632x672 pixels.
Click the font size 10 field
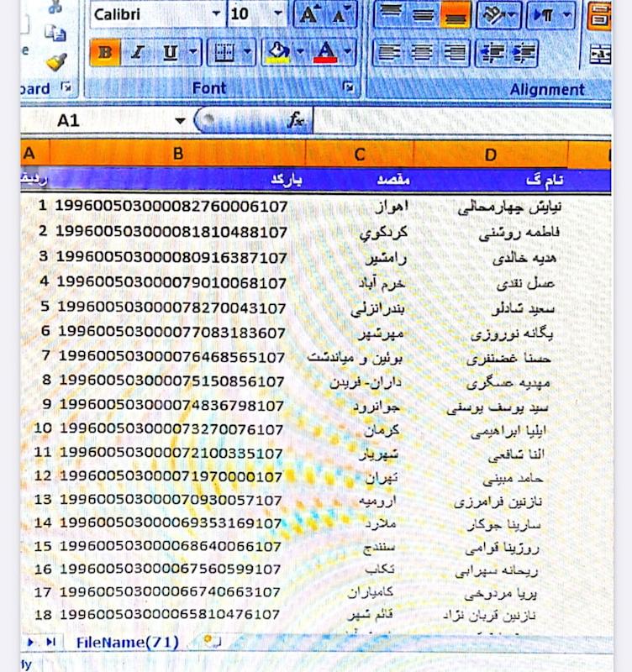click(250, 13)
